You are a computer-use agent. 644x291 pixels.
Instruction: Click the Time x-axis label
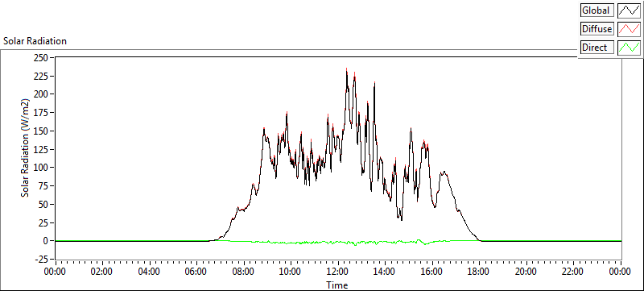point(337,285)
